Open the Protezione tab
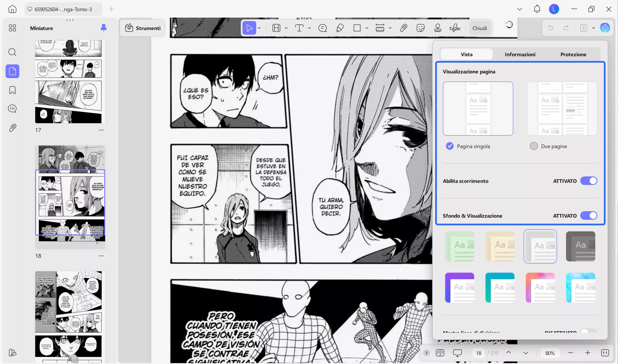The image size is (618, 364). pos(574,54)
